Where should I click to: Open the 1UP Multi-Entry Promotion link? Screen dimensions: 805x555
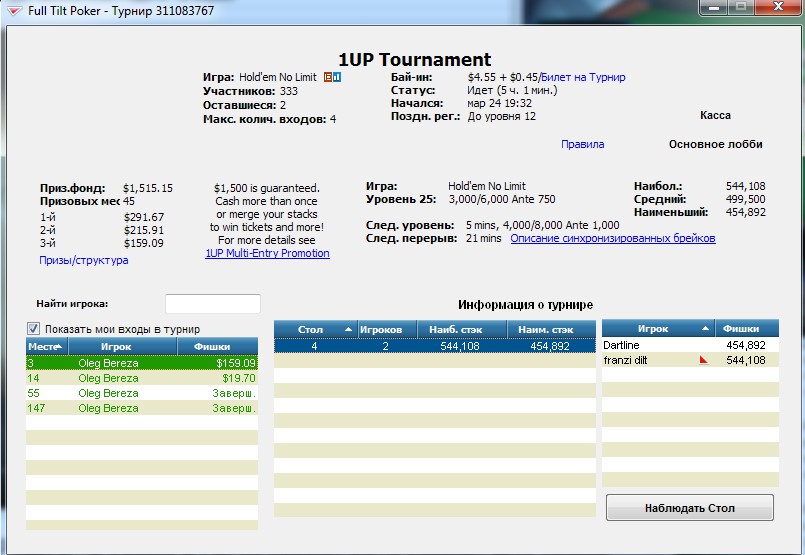pyautogui.click(x=267, y=253)
